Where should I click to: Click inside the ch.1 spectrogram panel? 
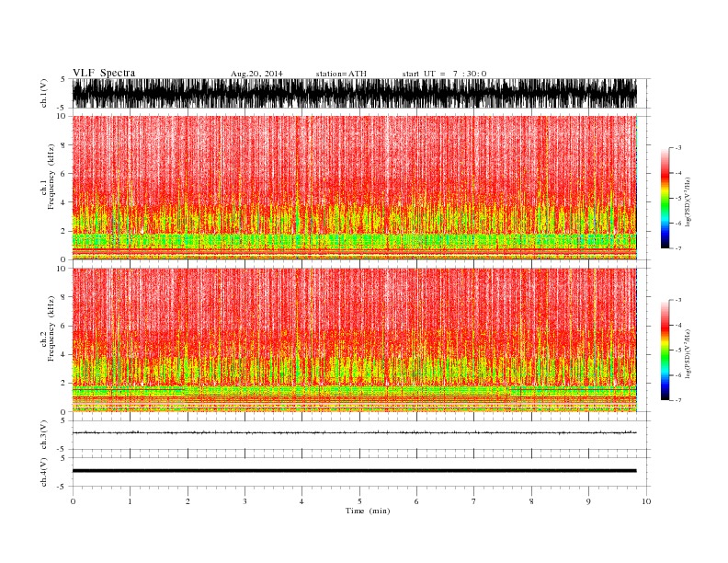354,188
